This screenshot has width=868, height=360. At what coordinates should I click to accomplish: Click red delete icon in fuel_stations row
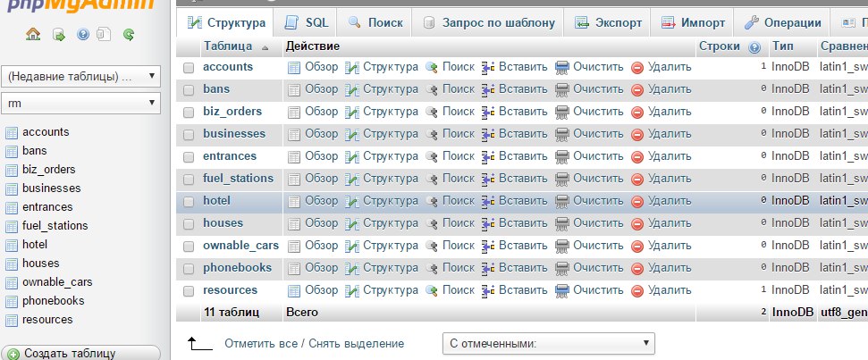click(637, 180)
